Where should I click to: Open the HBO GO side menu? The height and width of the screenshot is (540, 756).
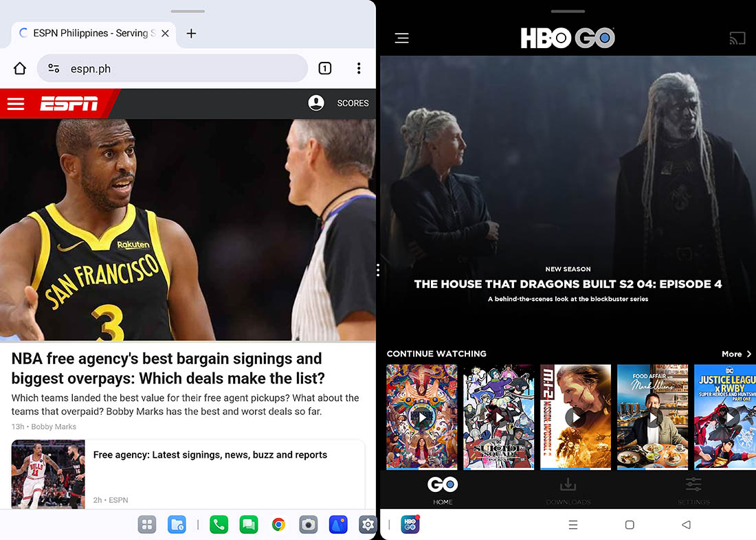(402, 38)
